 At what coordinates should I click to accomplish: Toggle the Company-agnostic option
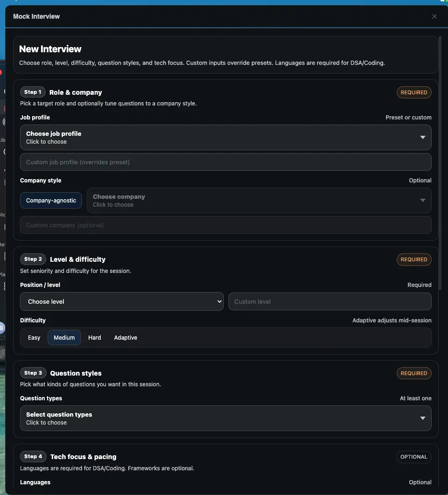click(51, 201)
